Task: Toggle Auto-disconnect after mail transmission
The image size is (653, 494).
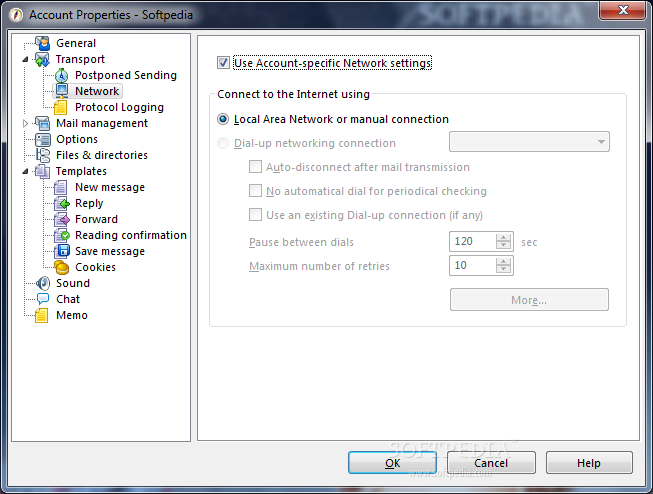Action: tap(255, 167)
